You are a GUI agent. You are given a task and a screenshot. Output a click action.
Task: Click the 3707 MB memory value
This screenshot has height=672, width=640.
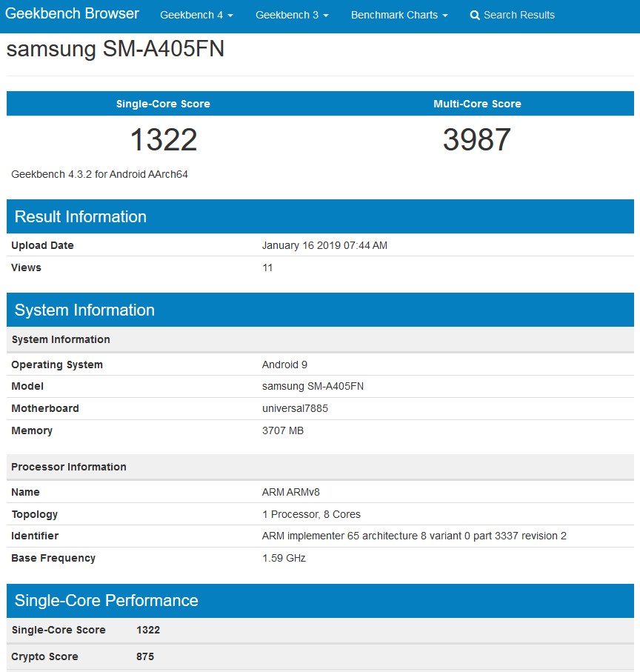pyautogui.click(x=283, y=430)
